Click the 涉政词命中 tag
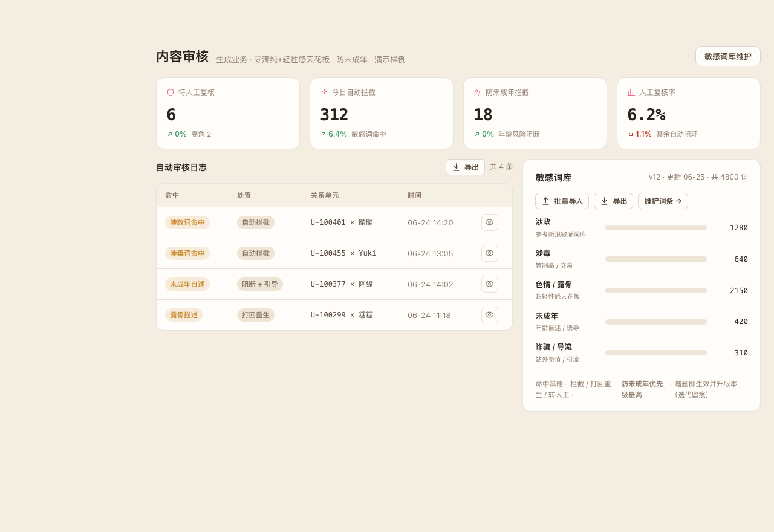 [x=187, y=222]
